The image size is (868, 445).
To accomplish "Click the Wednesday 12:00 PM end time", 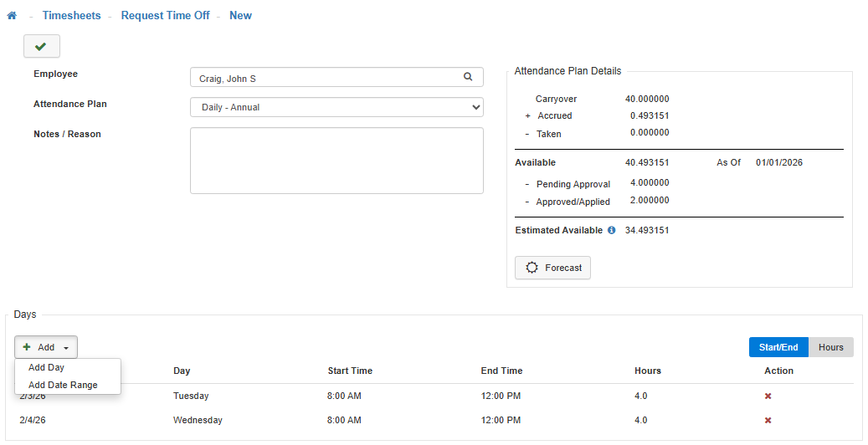I will (x=501, y=420).
